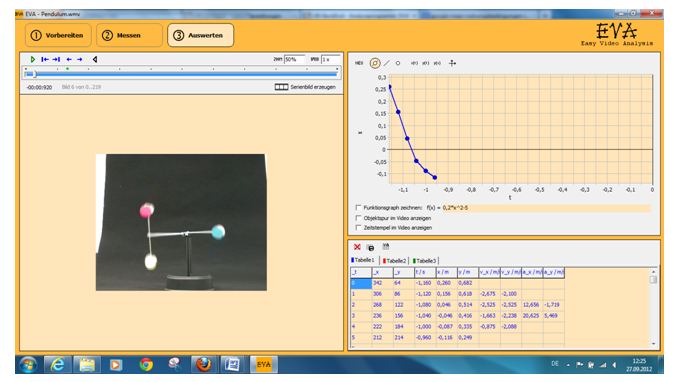The image size is (680, 382).
Task: Switch to Tabelle1 tab
Action: click(363, 260)
